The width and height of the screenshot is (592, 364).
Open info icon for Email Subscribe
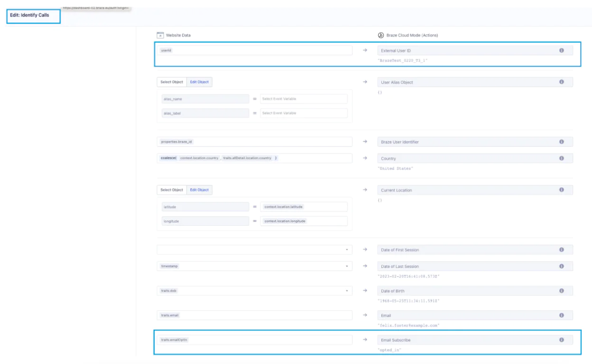tap(562, 340)
